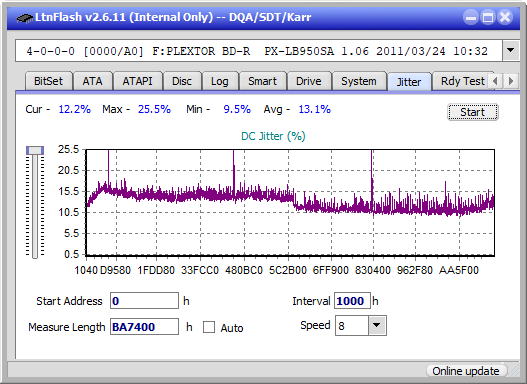Click the DC Jitter (%) chart title
Screen dimensions: 527x384
click(273, 136)
